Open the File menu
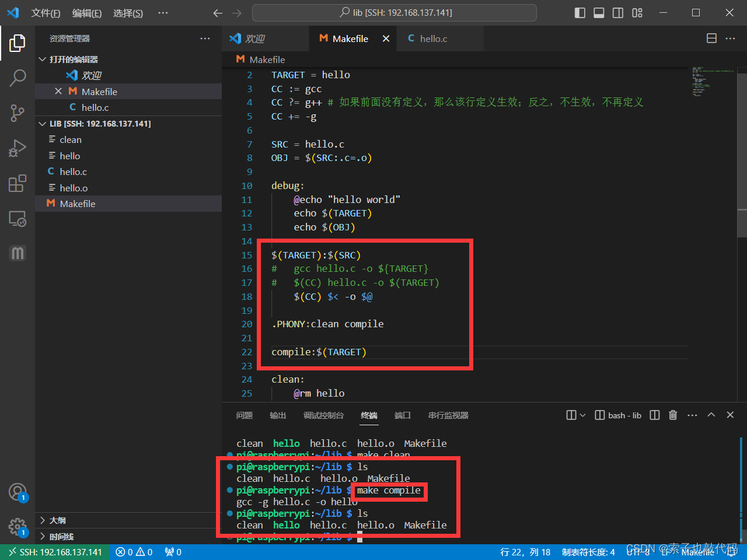This screenshot has height=560, width=747. point(46,13)
